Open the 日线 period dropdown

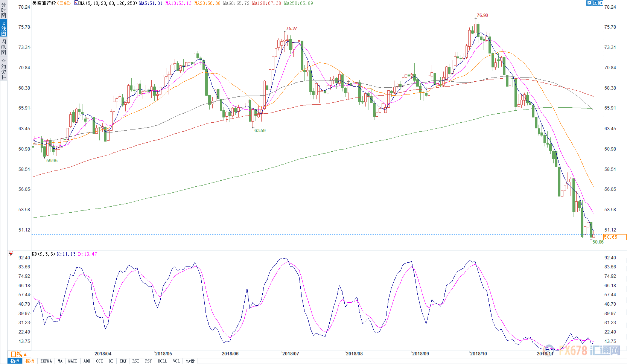[19, 354]
